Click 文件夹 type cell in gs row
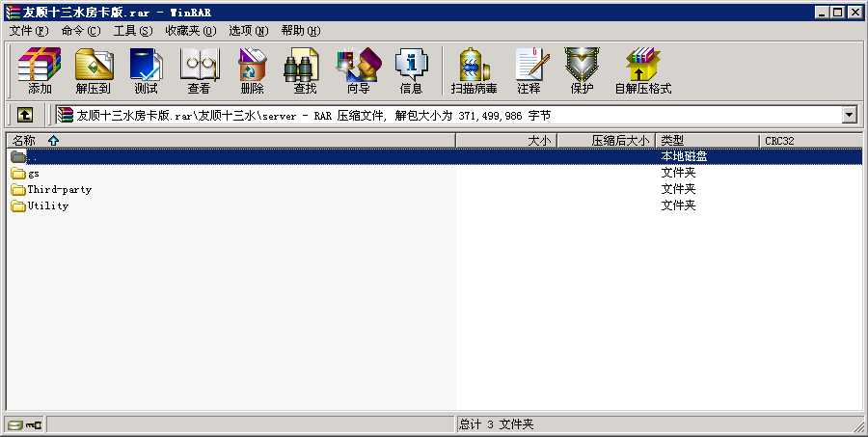The image size is (868, 437). [678, 173]
